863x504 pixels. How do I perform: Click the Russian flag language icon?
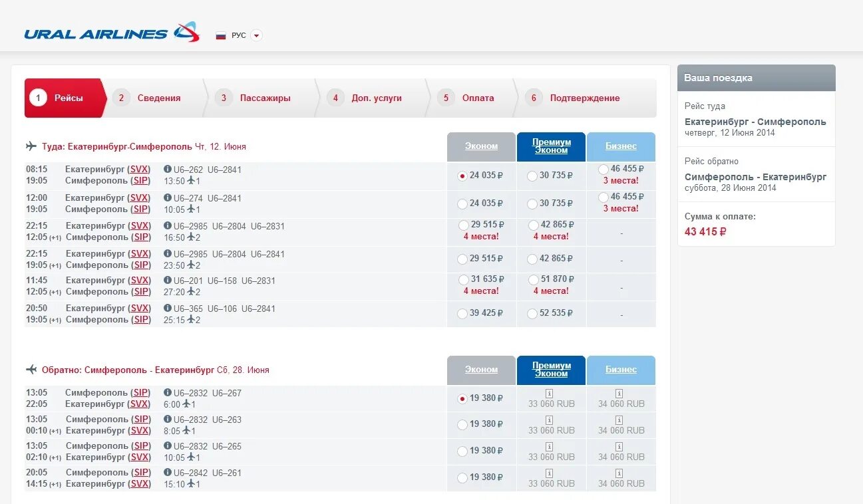coord(221,36)
